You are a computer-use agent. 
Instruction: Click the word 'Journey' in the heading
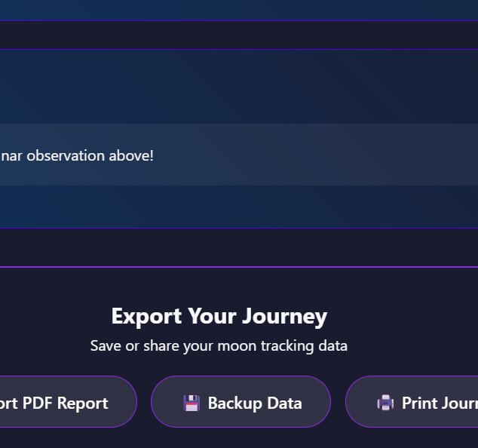pos(290,316)
